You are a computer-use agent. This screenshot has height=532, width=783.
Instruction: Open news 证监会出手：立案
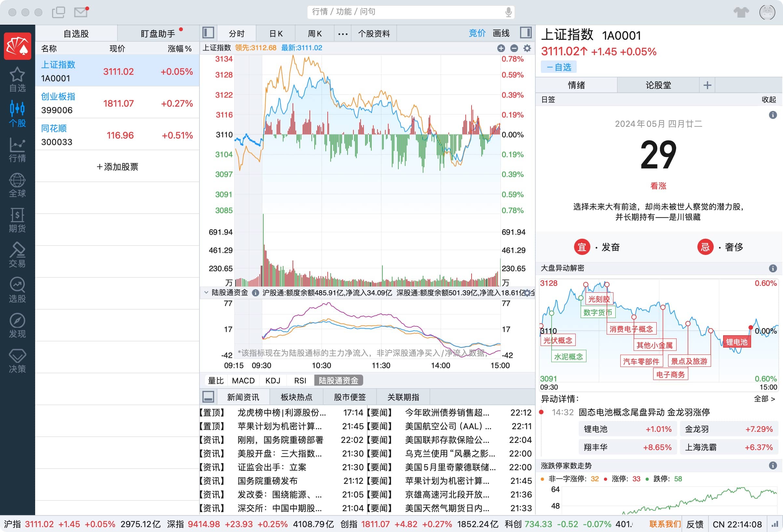271,467
